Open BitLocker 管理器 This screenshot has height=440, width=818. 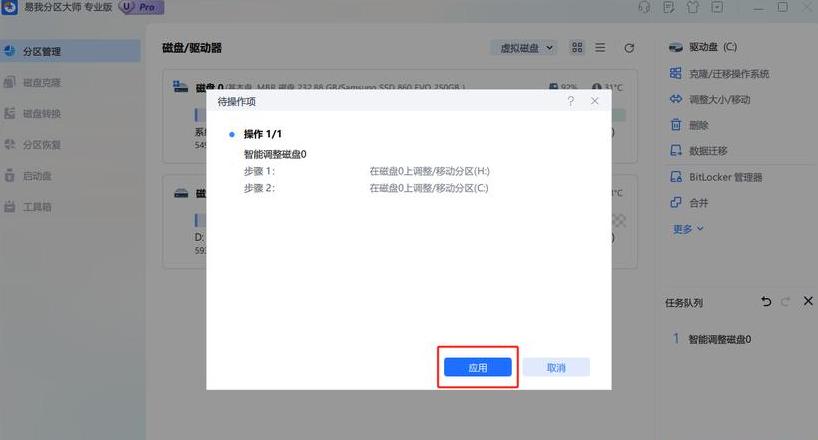[x=725, y=177]
